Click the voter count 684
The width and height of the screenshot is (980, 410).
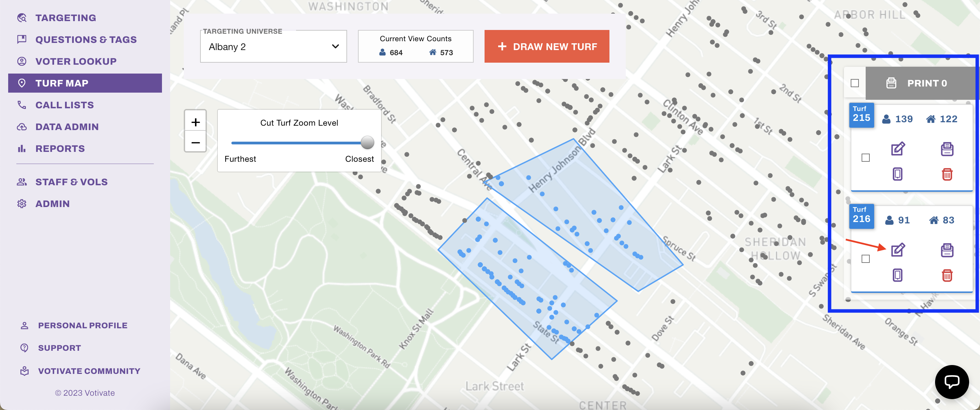click(x=396, y=52)
